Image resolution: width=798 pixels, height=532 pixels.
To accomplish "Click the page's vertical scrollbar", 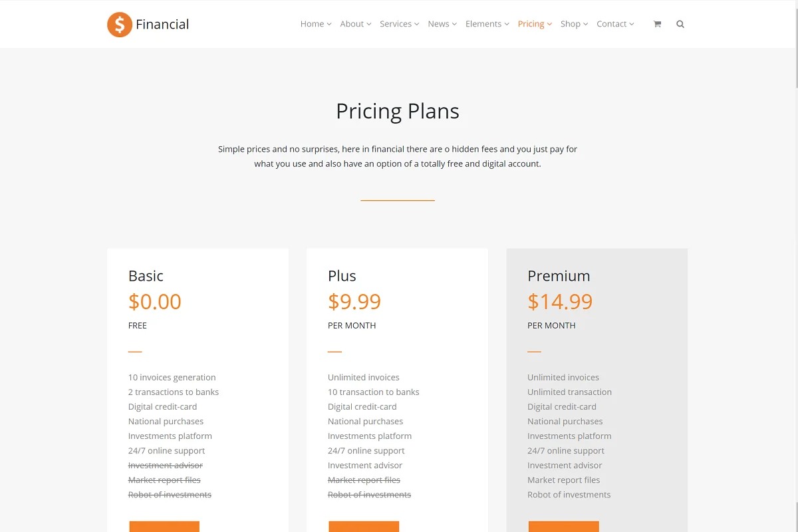I will 795,266.
